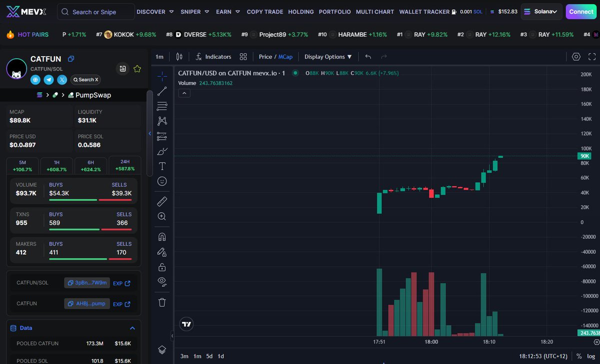Open the Solana network selector

[541, 11]
